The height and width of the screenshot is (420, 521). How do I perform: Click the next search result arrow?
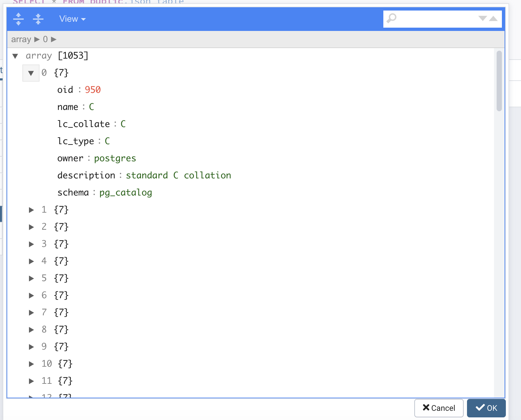pyautogui.click(x=482, y=18)
